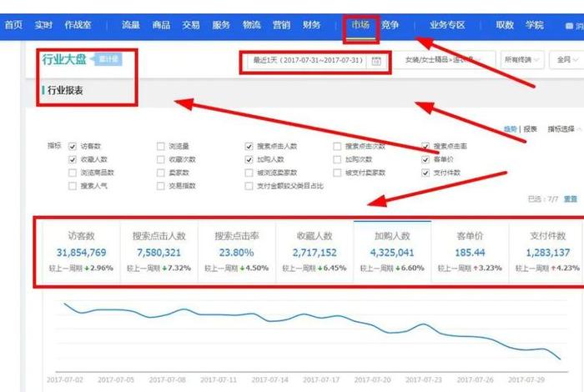The image size is (584, 392).
Task: Toggle the 访客数 metric checkbox
Action: click(x=73, y=146)
